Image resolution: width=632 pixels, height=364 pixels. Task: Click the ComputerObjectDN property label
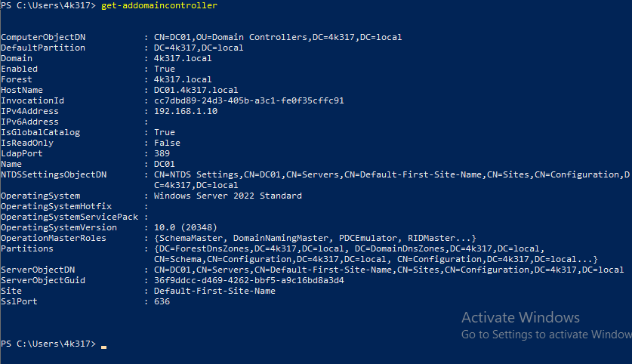click(x=43, y=37)
